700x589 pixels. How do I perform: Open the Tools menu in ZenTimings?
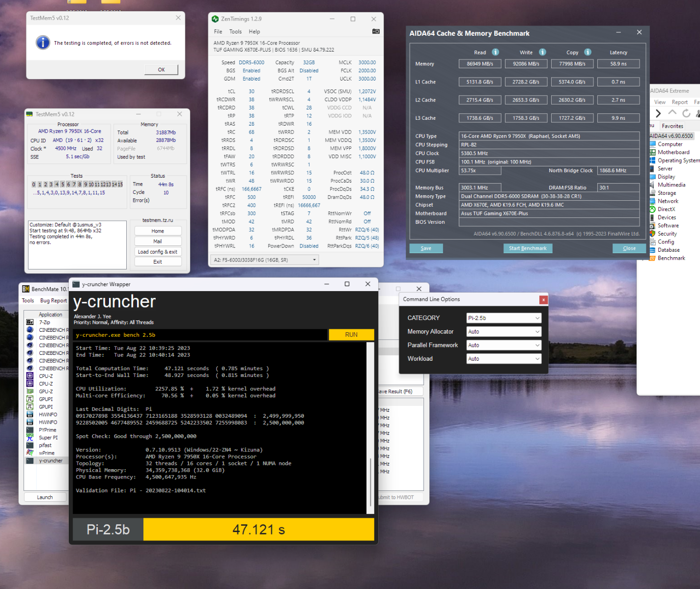236,31
